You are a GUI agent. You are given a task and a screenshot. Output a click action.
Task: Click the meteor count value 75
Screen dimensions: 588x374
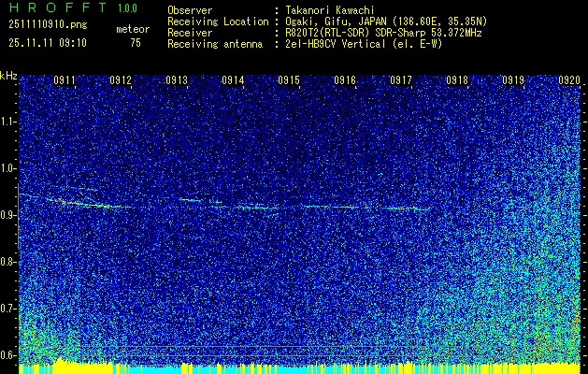(136, 43)
